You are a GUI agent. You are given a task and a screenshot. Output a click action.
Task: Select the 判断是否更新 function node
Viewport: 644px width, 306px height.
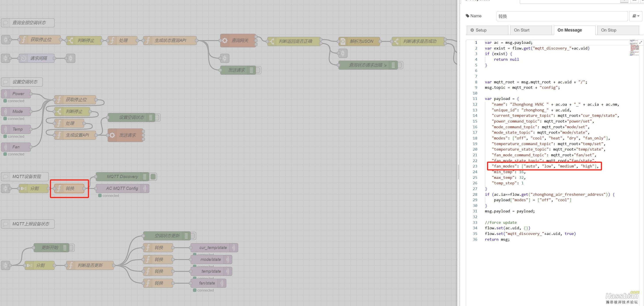(x=90, y=265)
